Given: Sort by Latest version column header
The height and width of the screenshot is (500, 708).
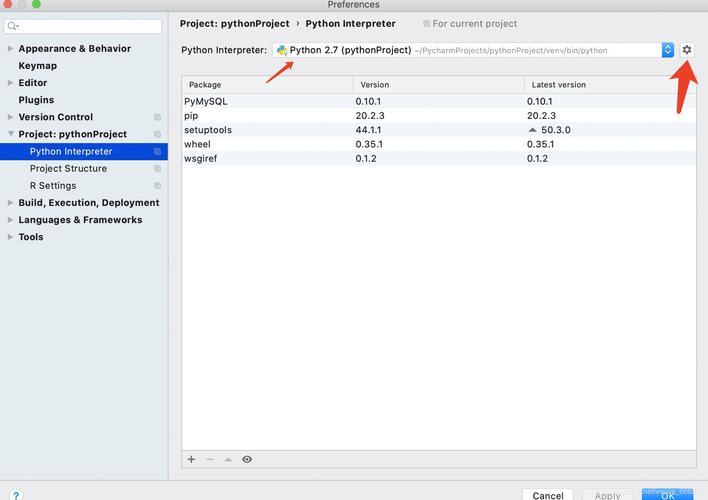Looking at the screenshot, I should point(610,84).
